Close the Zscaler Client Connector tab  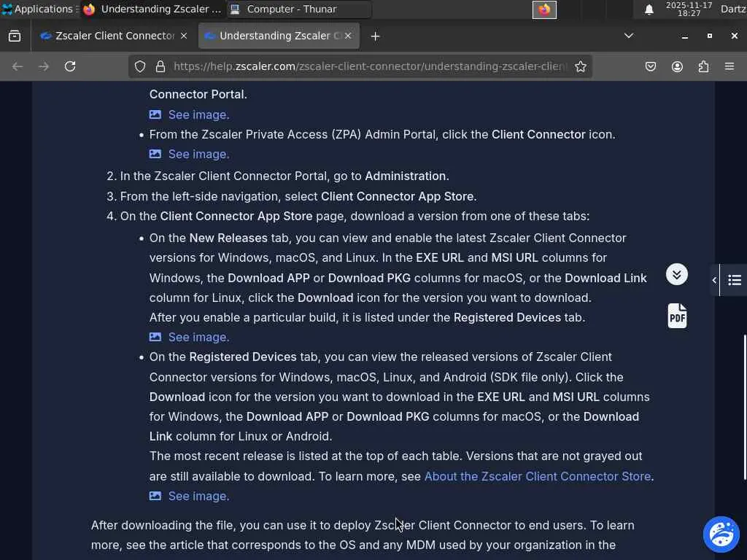coord(184,36)
